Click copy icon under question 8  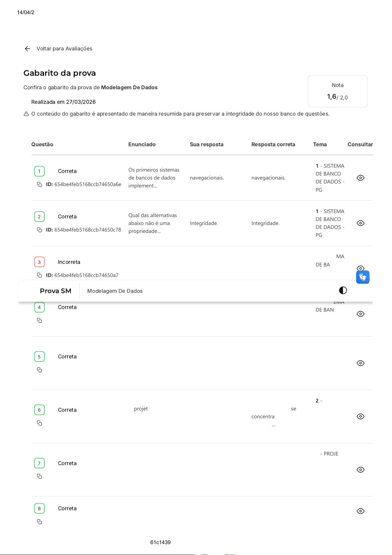coord(39,522)
